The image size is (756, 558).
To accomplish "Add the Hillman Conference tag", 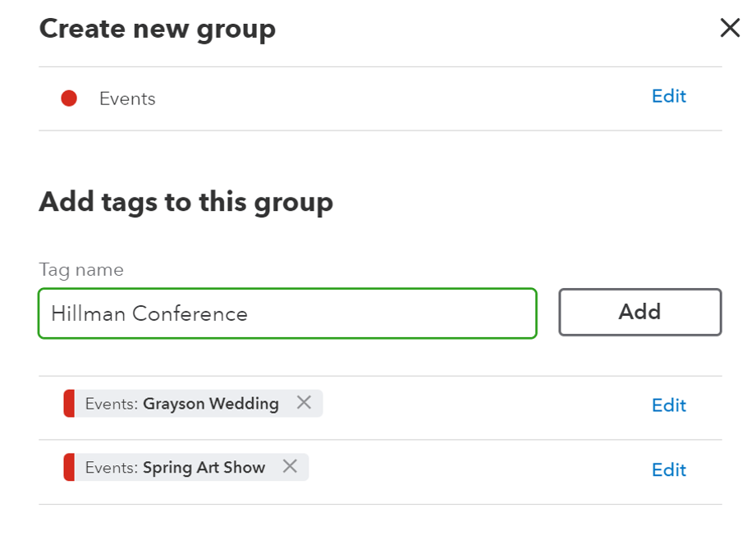I will coord(639,312).
